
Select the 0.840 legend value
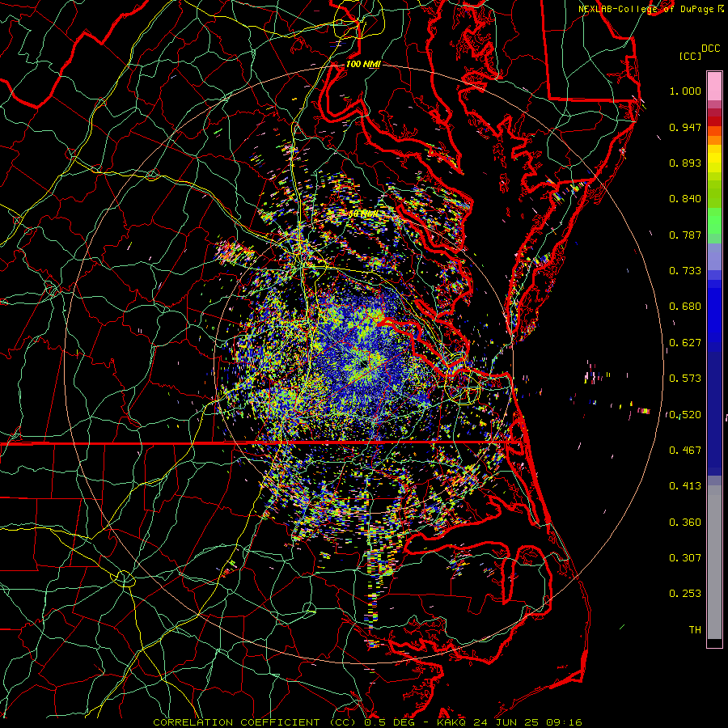tap(685, 199)
